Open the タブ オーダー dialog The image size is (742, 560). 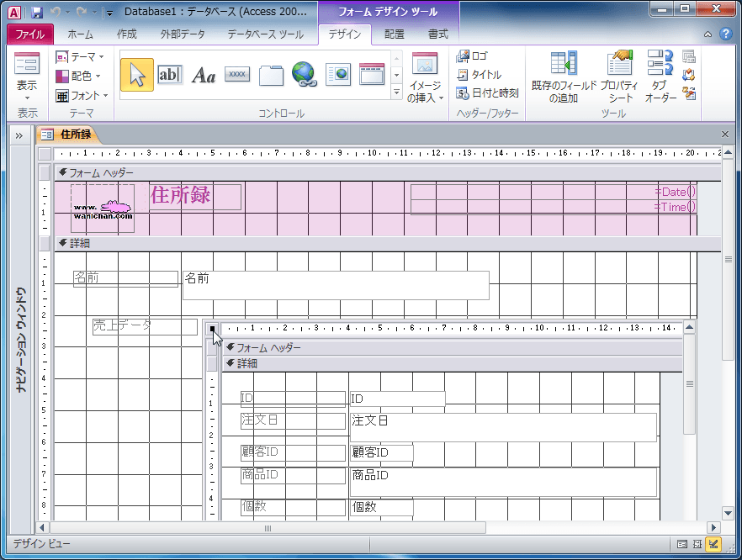point(660,77)
